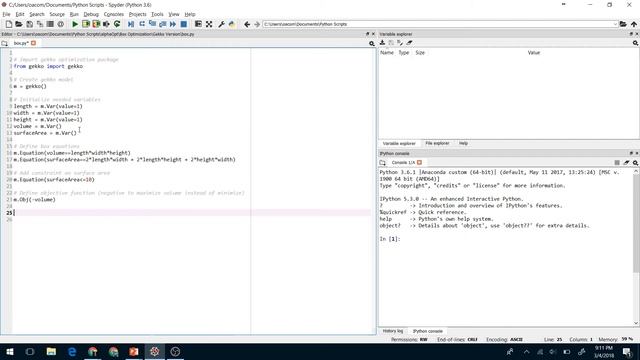Open the Tools menu
Image resolution: width=640 pixels, height=360 pixels.
point(157,14)
